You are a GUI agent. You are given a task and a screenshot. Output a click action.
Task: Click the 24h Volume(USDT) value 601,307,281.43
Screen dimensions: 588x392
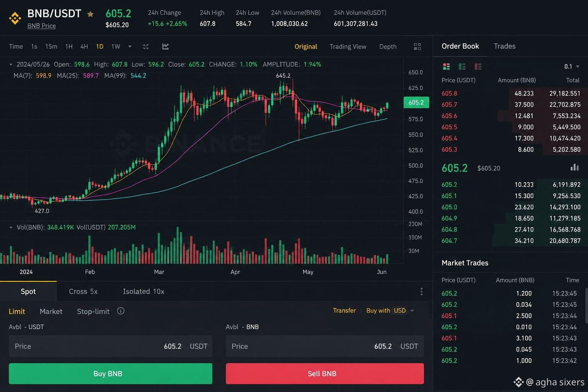356,24
